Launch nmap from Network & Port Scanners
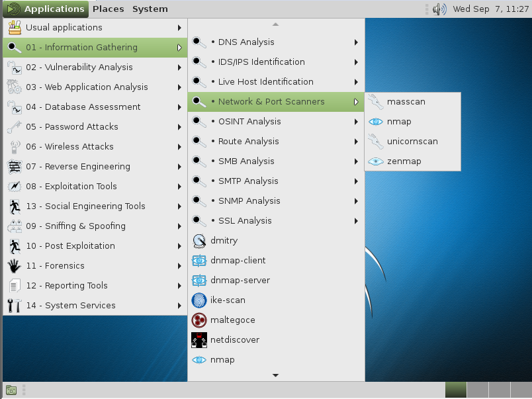 [x=413, y=122]
